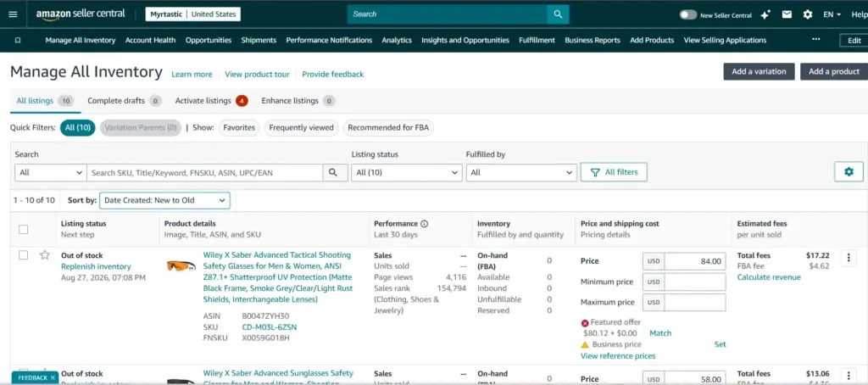Switch to Activate listings tab

tap(211, 101)
